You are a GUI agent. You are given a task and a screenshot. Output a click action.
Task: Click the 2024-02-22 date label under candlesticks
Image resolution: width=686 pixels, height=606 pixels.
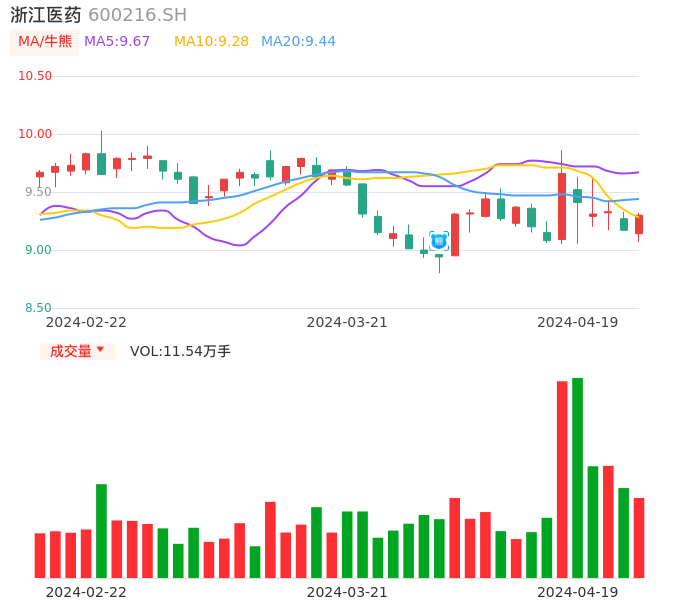(x=86, y=322)
